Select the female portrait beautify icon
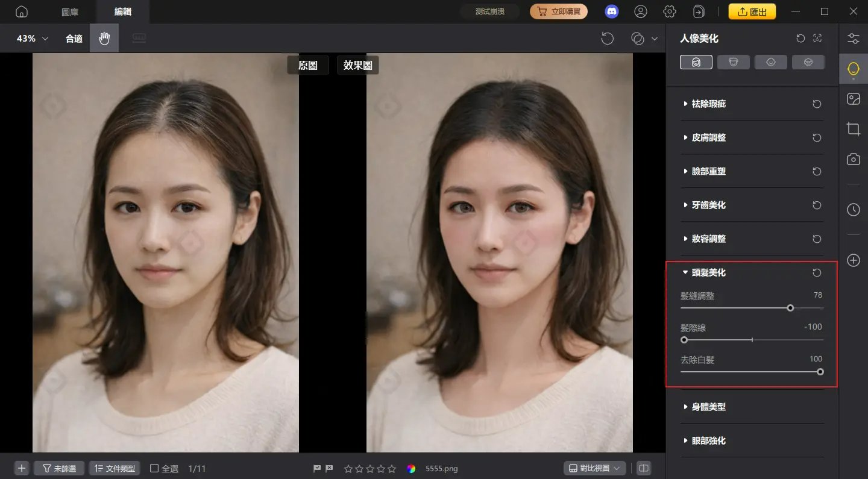The width and height of the screenshot is (868, 479). (696, 61)
